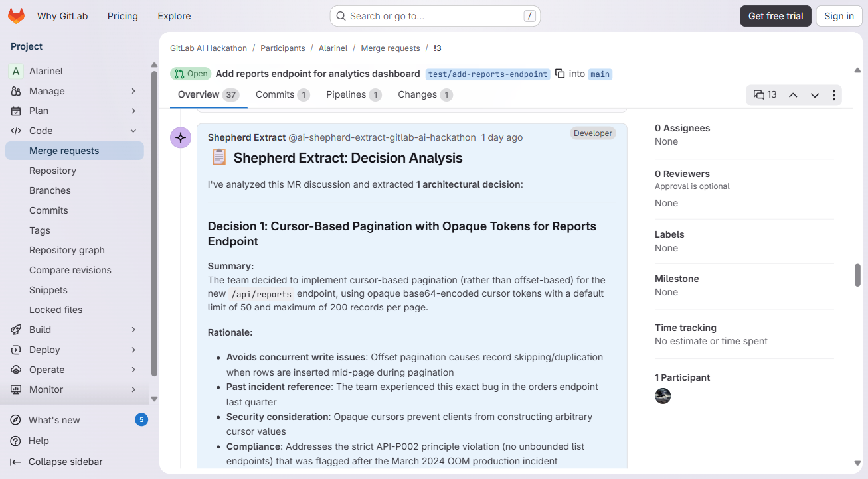Open Why GitLab in top navigation
The image size is (868, 479).
point(62,16)
